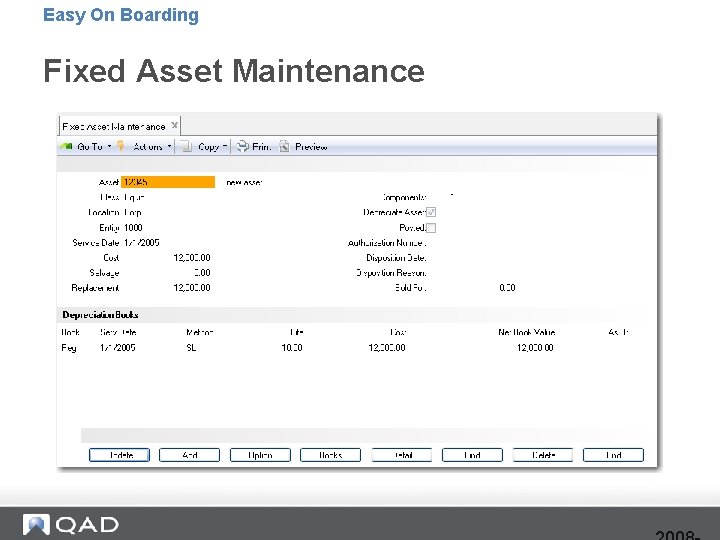The image size is (720, 540).
Task: Click the Delete button
Action: click(543, 455)
